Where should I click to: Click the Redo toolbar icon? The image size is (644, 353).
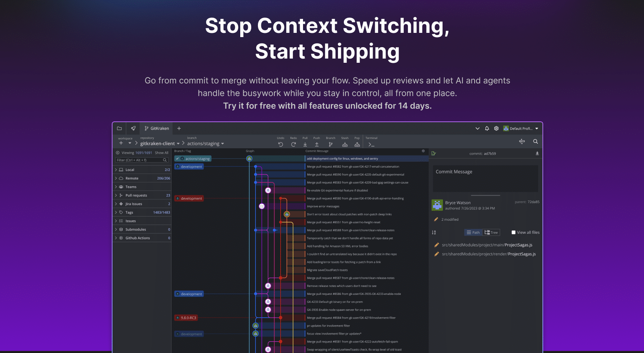293,144
